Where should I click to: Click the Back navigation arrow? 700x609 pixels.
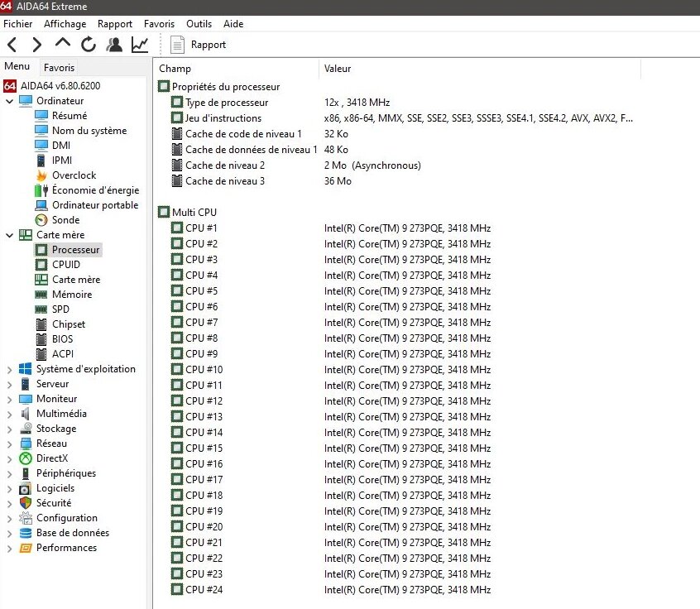click(12, 45)
